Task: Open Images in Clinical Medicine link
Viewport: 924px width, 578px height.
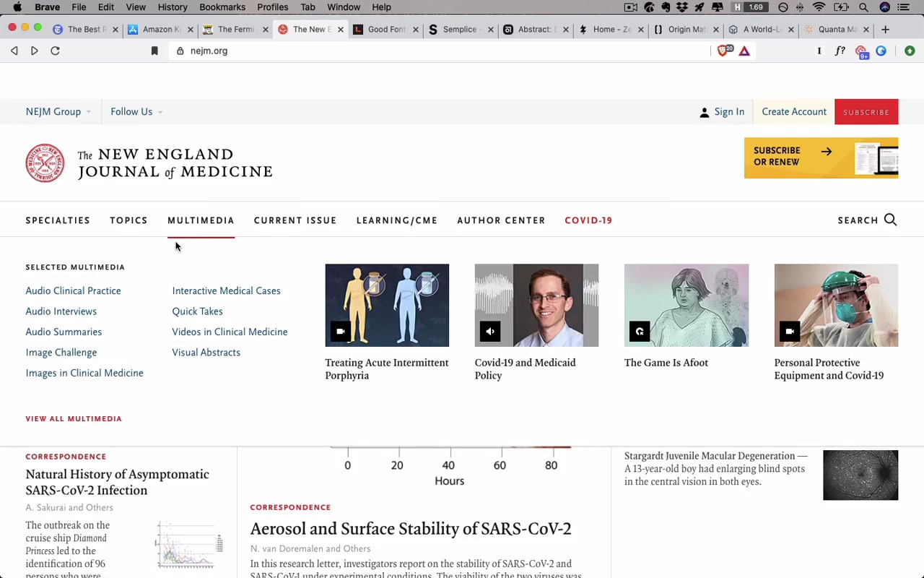Action: [x=84, y=373]
